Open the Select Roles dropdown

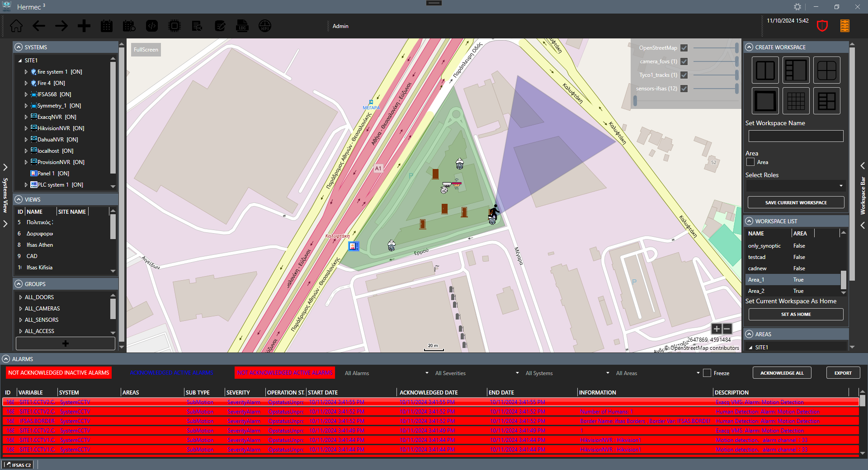coord(795,186)
